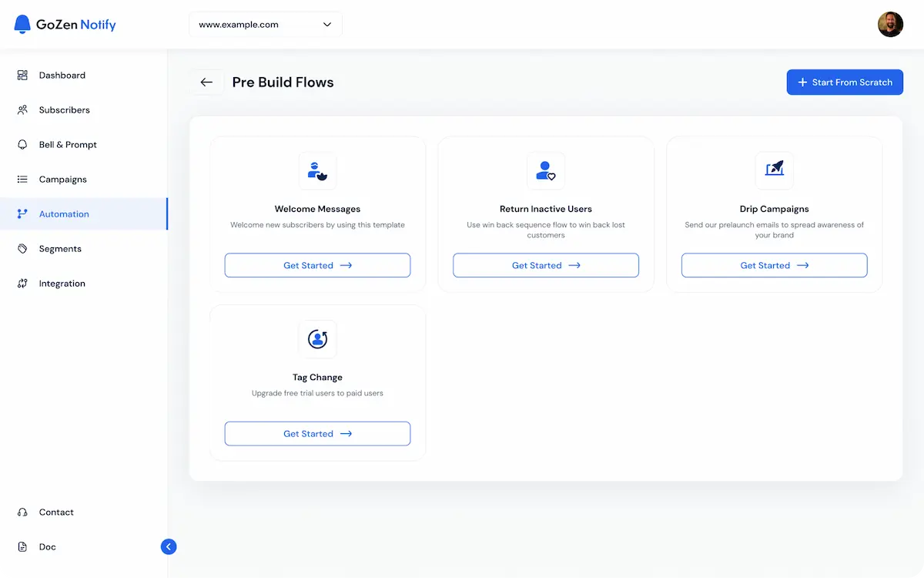This screenshot has width=924, height=578.
Task: Select the Drip Campaigns rocket icon
Action: [x=774, y=171]
